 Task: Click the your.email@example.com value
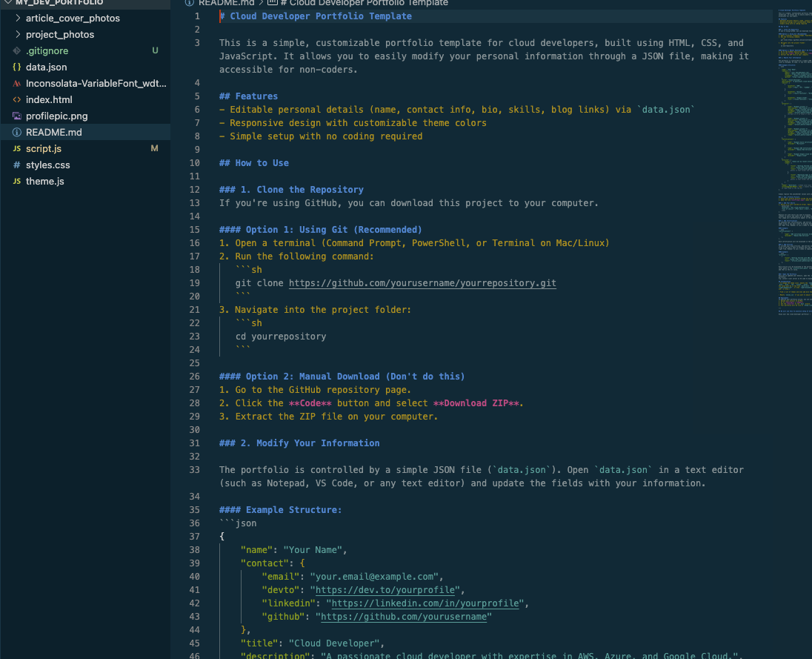click(374, 577)
